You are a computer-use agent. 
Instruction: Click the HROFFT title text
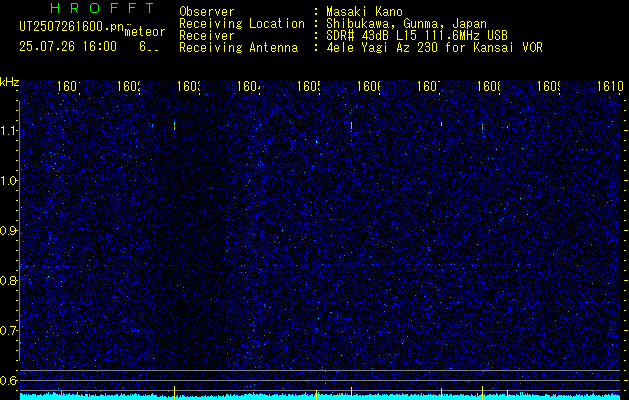pyautogui.click(x=103, y=8)
